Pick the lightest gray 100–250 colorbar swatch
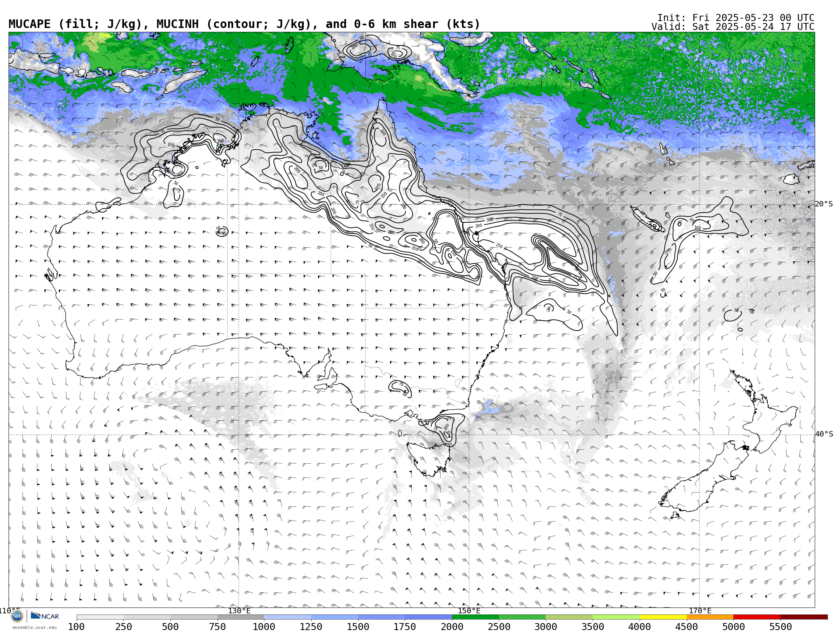 tap(100, 617)
